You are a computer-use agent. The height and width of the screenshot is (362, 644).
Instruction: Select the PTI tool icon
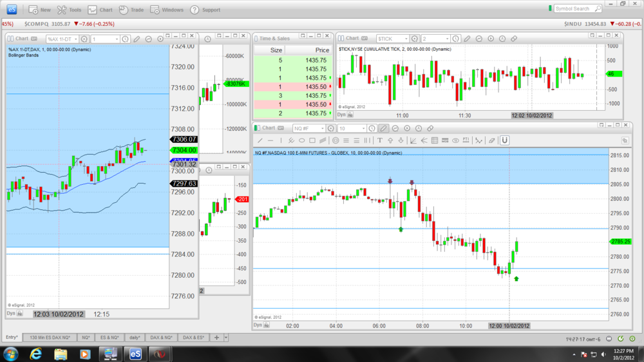pos(466,140)
